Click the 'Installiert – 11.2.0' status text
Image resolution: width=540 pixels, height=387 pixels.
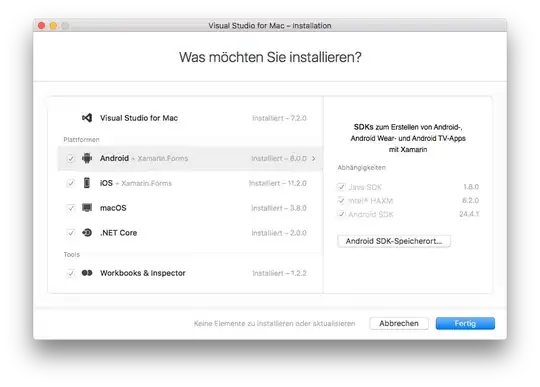tap(278, 183)
